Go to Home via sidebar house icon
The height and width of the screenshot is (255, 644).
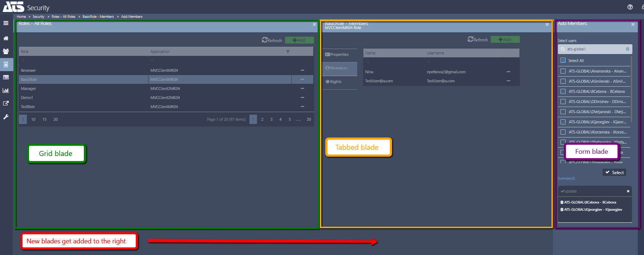(x=6, y=38)
